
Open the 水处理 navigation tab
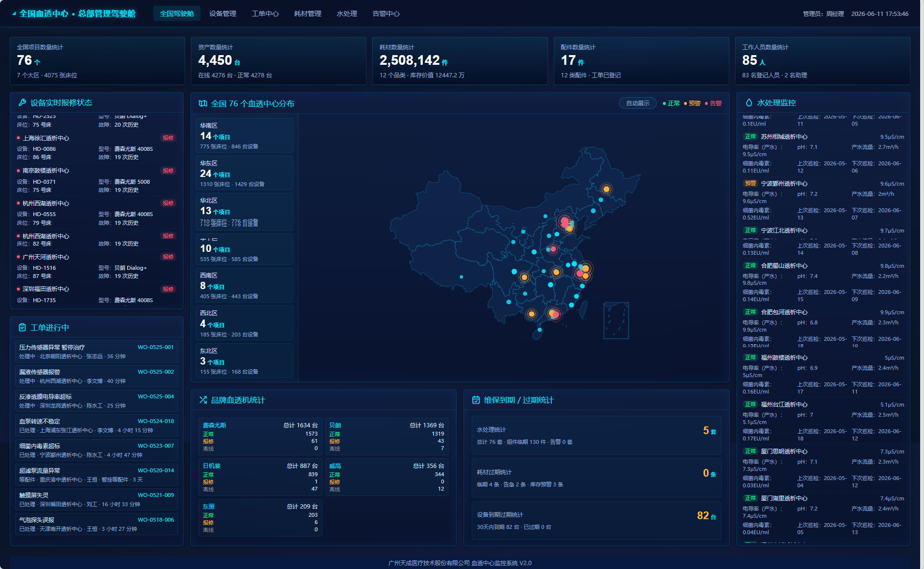pos(347,14)
